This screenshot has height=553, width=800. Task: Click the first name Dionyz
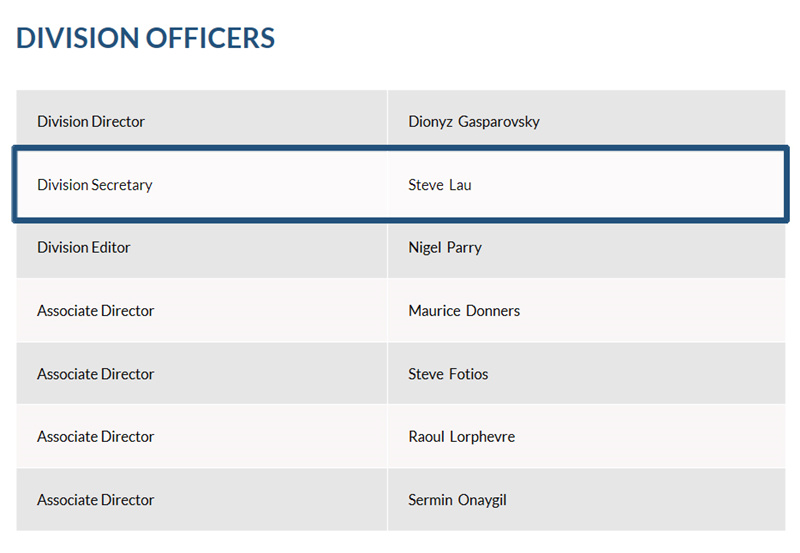[429, 122]
